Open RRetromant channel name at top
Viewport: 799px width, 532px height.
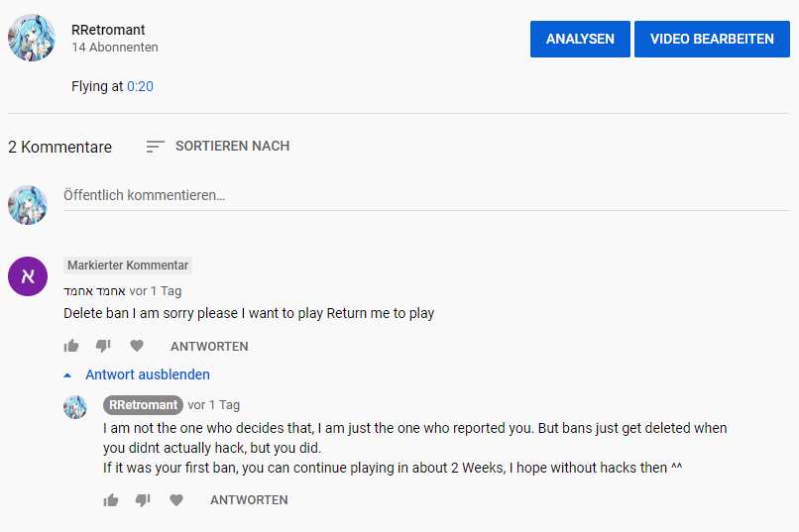[x=108, y=30]
